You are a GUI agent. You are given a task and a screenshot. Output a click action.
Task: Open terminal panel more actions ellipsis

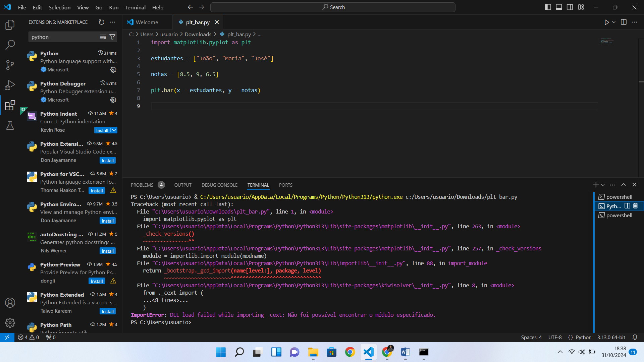(612, 185)
